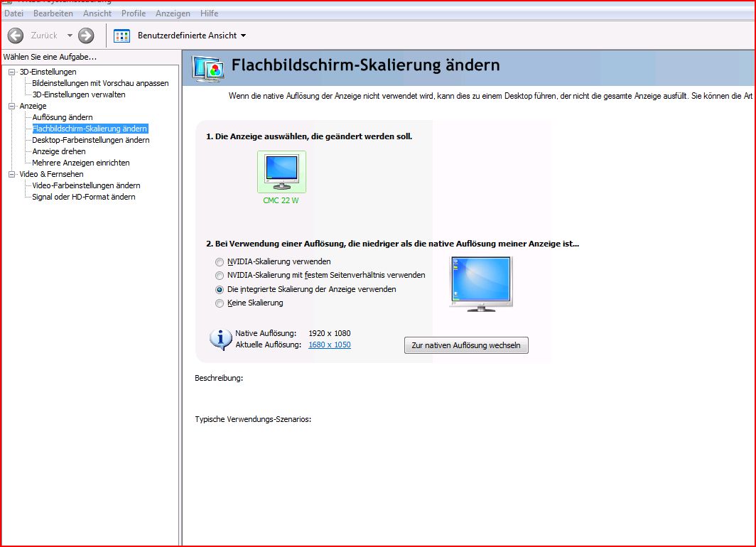Open Auflösung ändern in the task tree
This screenshot has width=756, height=547.
[x=63, y=117]
